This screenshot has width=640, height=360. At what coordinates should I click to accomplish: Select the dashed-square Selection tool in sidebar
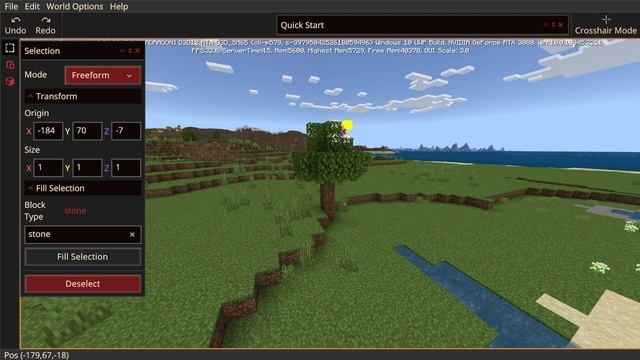pyautogui.click(x=10, y=48)
